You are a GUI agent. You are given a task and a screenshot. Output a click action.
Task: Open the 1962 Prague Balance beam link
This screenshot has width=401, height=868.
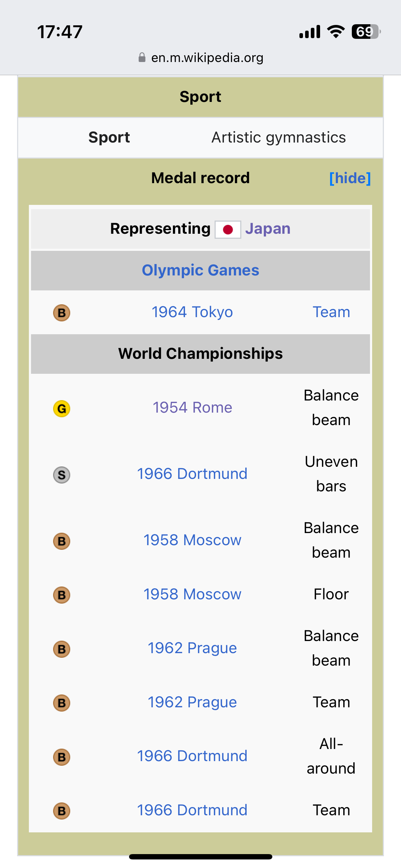[x=192, y=648]
